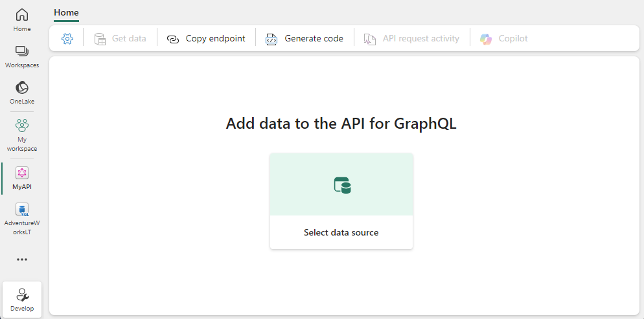The width and height of the screenshot is (644, 319).
Task: Click the Copy endpoint link icon
Action: 173,39
